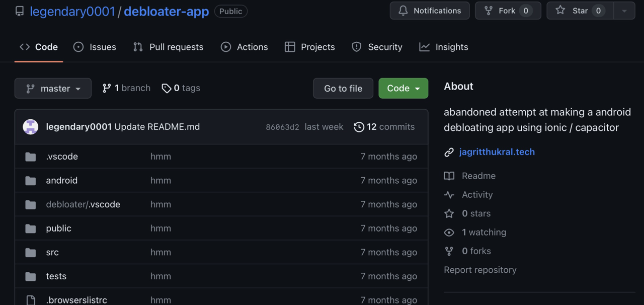Click the star icon beside 0 stars
The height and width of the screenshot is (305, 644).
pos(449,213)
